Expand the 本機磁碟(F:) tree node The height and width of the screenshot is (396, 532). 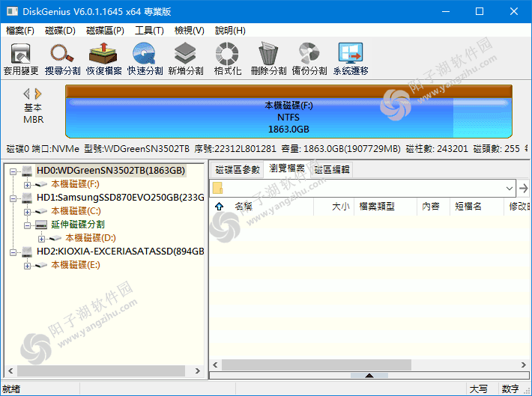[27, 185]
